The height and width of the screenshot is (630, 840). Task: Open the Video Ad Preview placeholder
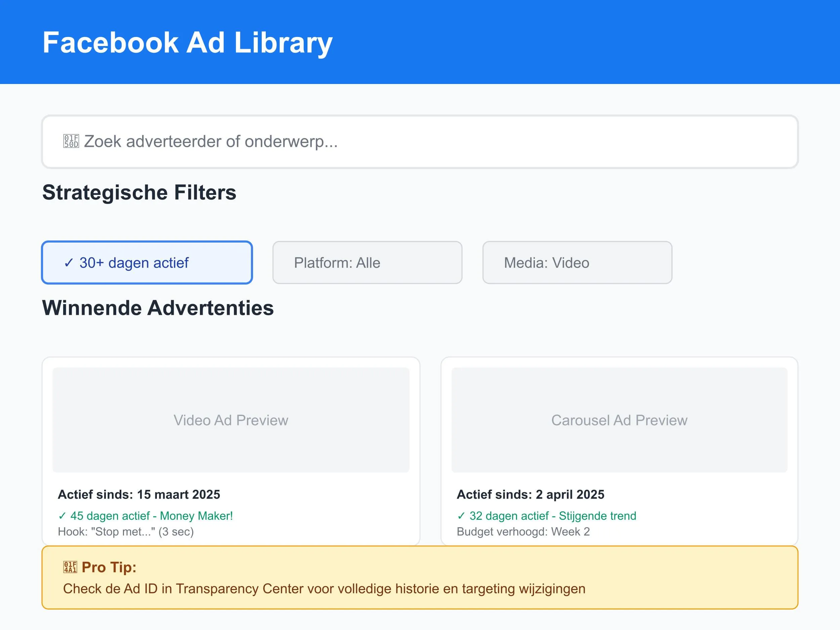coord(230,420)
